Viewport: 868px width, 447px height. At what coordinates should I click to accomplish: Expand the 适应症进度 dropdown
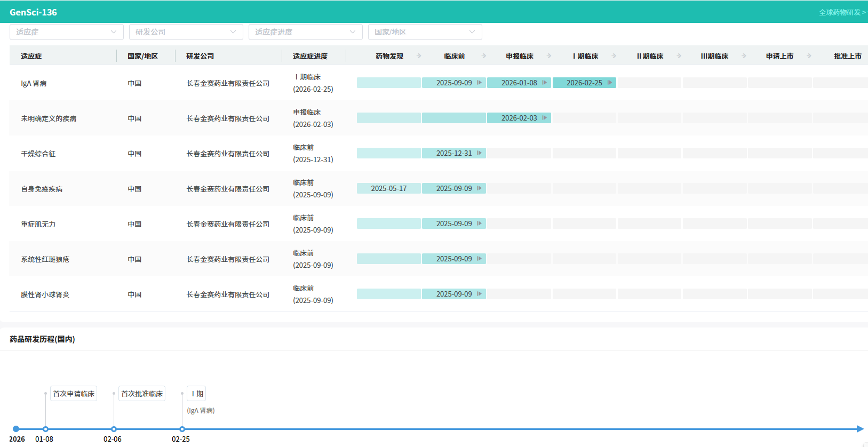(305, 32)
